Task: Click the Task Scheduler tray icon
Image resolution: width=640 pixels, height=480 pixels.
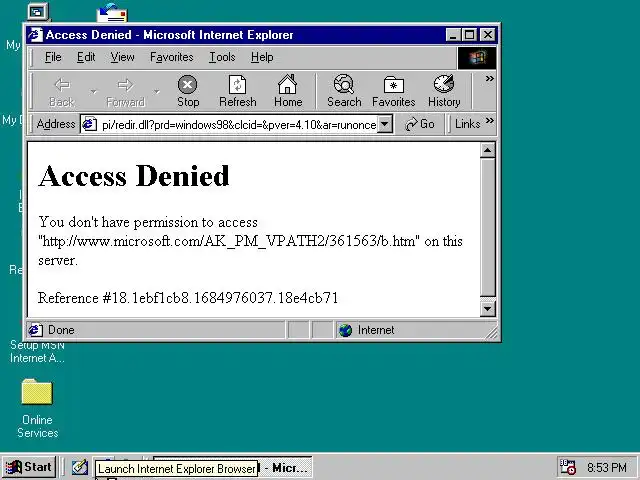Action: pos(567,467)
